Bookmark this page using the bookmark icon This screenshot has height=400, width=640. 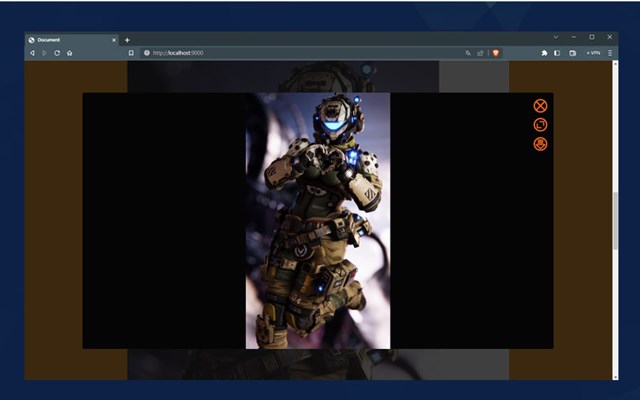click(131, 53)
